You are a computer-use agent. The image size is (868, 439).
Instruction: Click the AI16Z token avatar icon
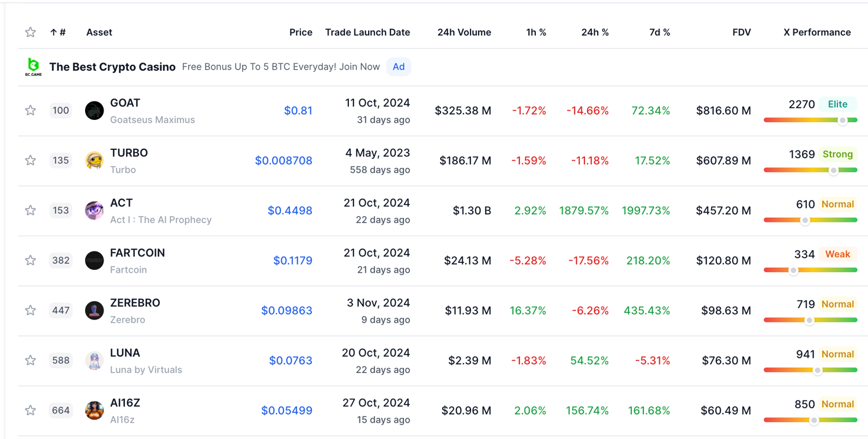click(94, 411)
